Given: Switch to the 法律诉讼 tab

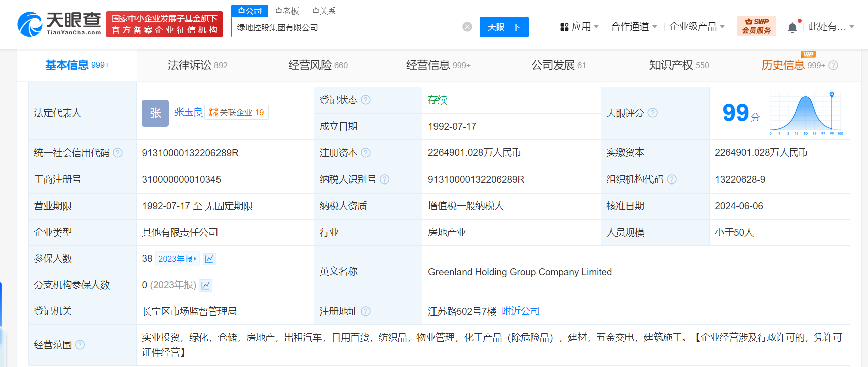Looking at the screenshot, I should coord(197,65).
